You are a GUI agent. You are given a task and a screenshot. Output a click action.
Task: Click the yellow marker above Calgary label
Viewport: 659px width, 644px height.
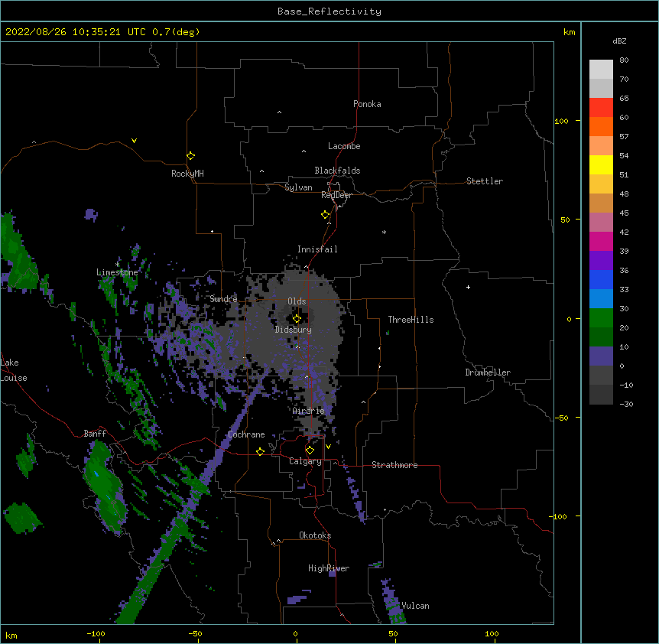click(x=310, y=450)
